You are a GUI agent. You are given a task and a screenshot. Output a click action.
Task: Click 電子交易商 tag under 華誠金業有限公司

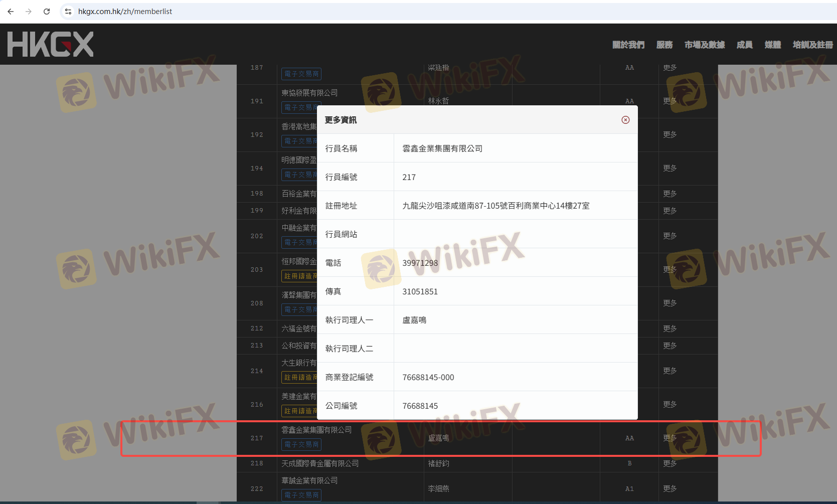tap(301, 495)
